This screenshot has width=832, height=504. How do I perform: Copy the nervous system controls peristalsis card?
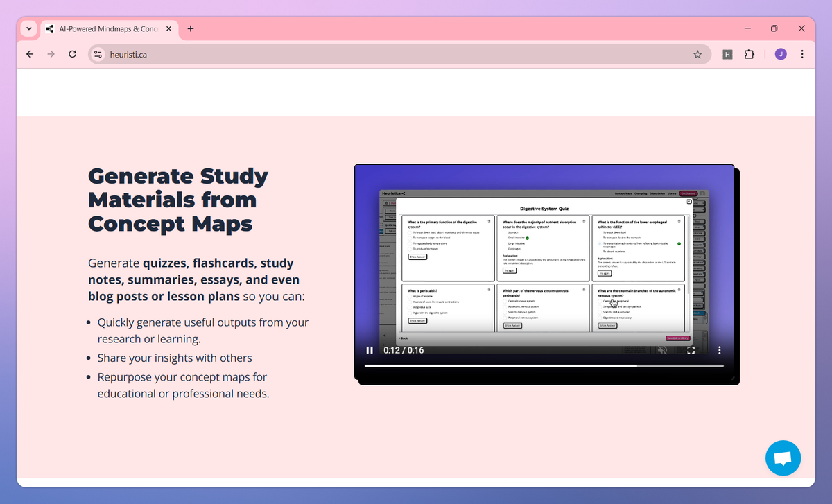[x=584, y=290]
